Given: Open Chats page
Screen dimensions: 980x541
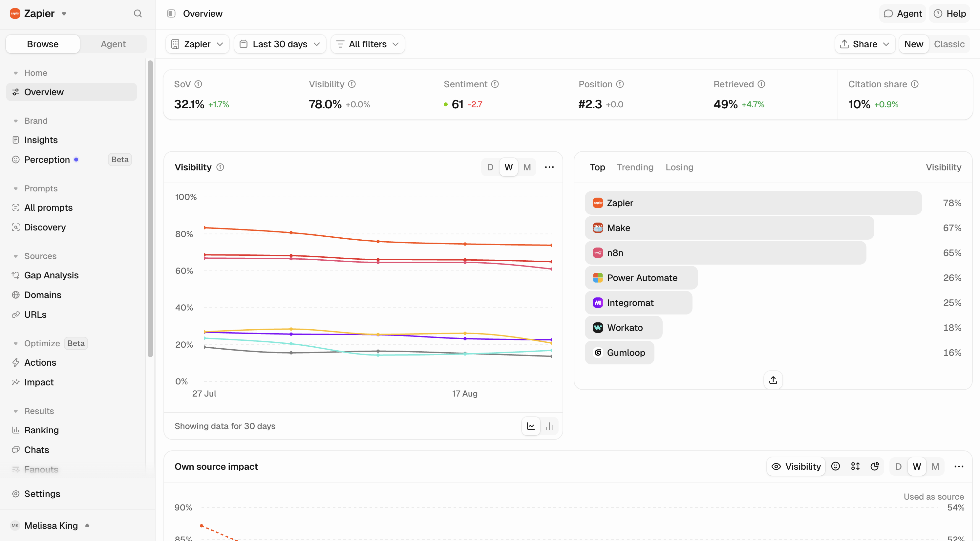Looking at the screenshot, I should pyautogui.click(x=72, y=450).
